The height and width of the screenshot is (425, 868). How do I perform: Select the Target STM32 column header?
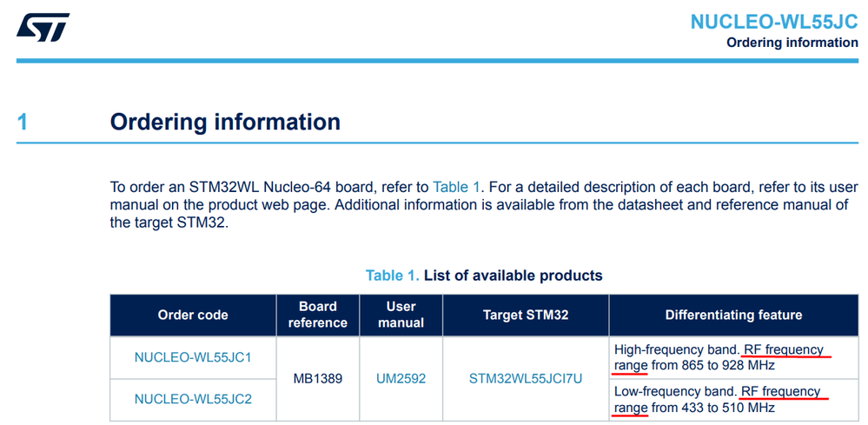tap(526, 315)
